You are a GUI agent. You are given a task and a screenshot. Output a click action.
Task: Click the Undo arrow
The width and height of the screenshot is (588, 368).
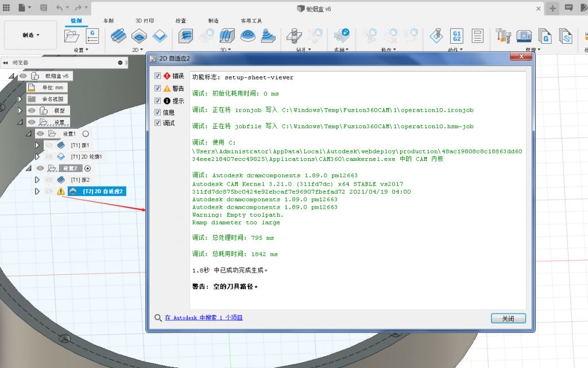point(59,7)
